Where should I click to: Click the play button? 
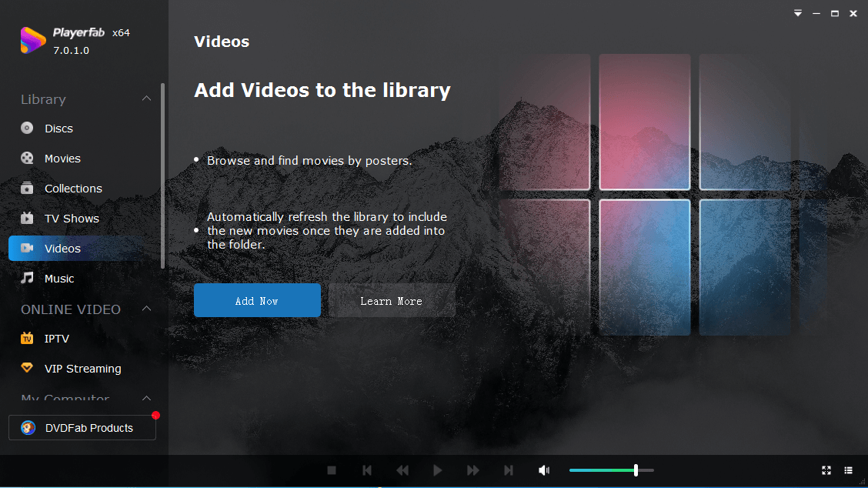[x=437, y=470]
